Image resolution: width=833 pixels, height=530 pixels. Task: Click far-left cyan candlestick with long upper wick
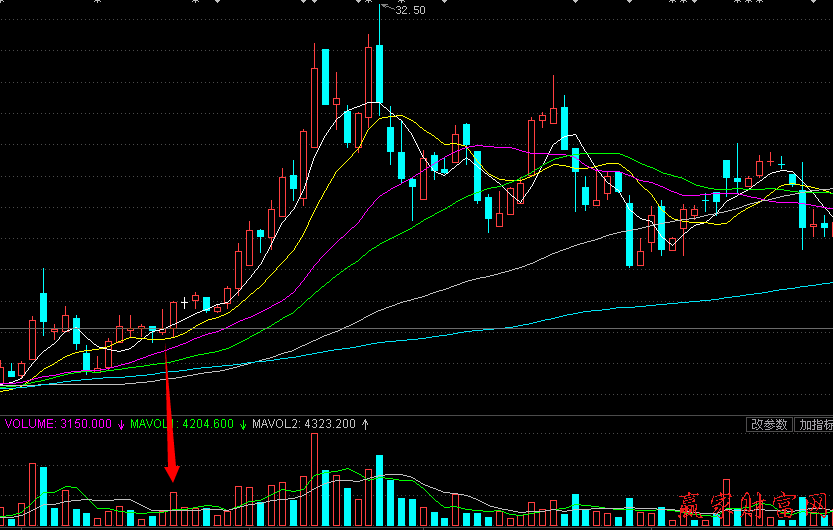(43, 306)
